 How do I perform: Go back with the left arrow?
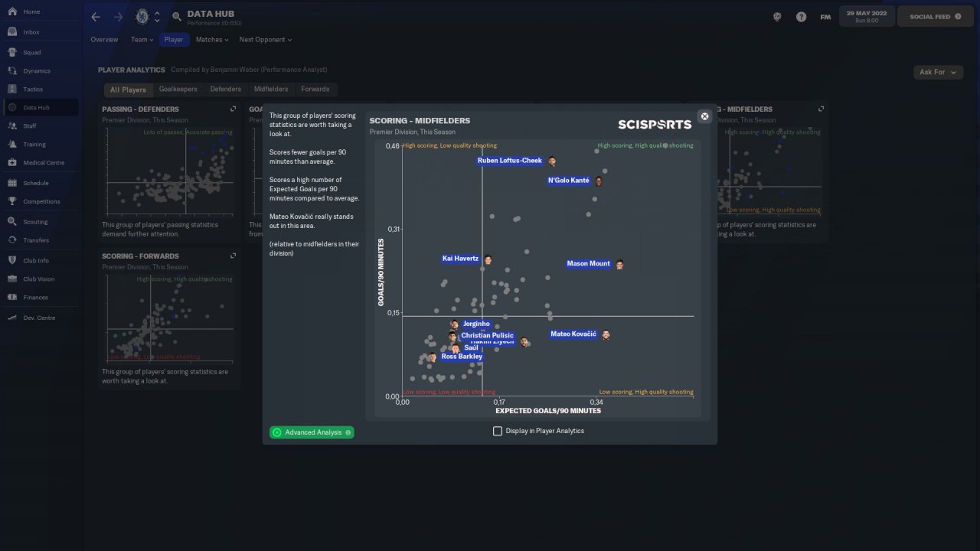click(x=96, y=17)
